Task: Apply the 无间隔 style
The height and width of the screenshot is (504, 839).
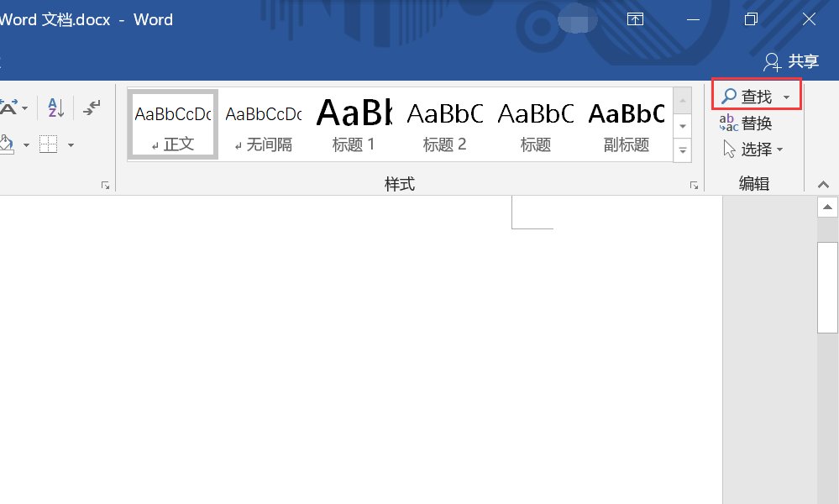Action: coord(263,124)
